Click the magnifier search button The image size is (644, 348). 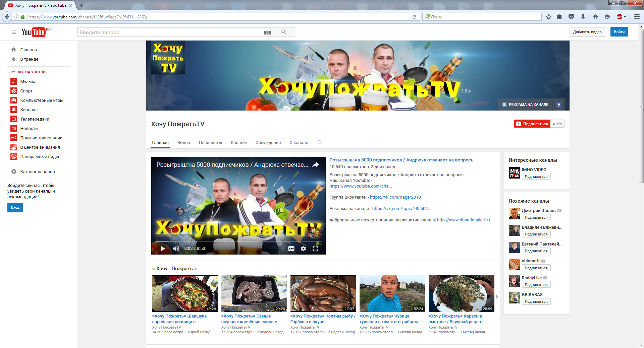[x=284, y=32]
